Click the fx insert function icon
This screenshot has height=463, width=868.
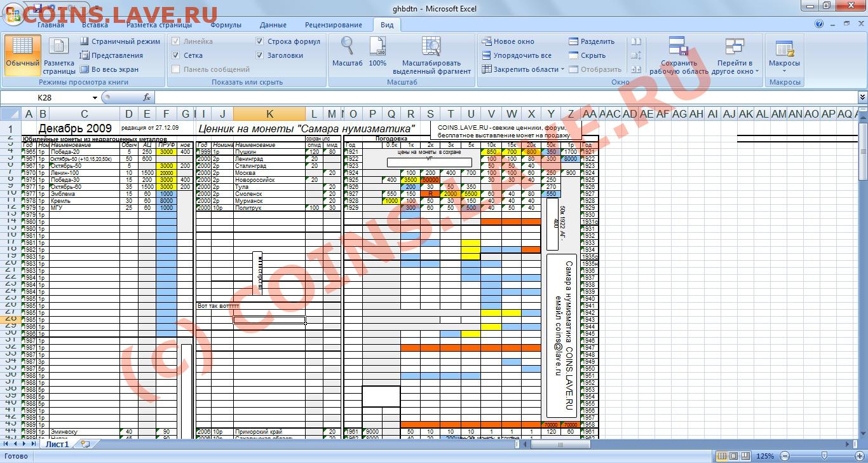pos(147,97)
